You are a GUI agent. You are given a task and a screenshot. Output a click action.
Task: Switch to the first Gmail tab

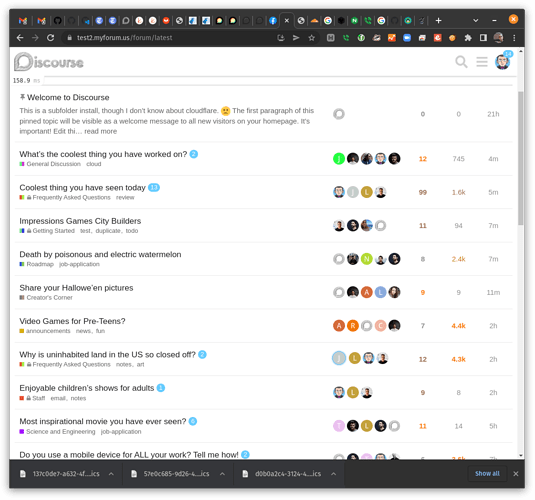(x=23, y=20)
